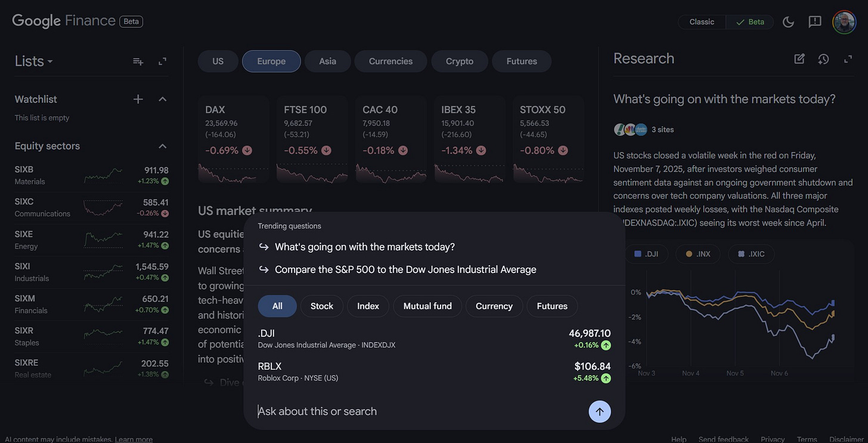Open the Help footer link
This screenshot has height=443, width=868.
pyautogui.click(x=678, y=439)
